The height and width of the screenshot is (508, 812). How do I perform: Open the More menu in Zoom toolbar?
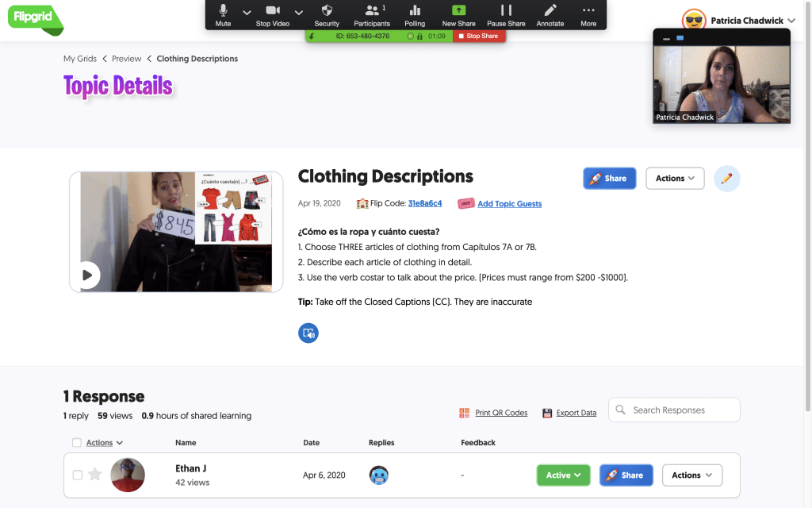588,10
